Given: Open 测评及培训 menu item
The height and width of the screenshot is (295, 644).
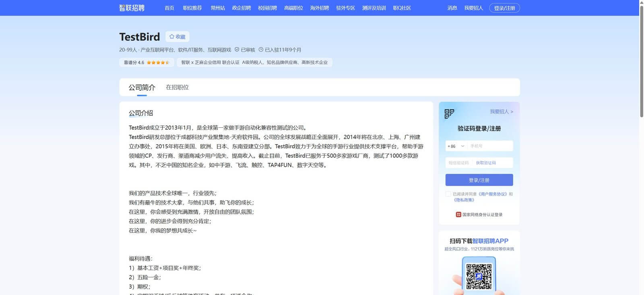Looking at the screenshot, I should [x=374, y=8].
